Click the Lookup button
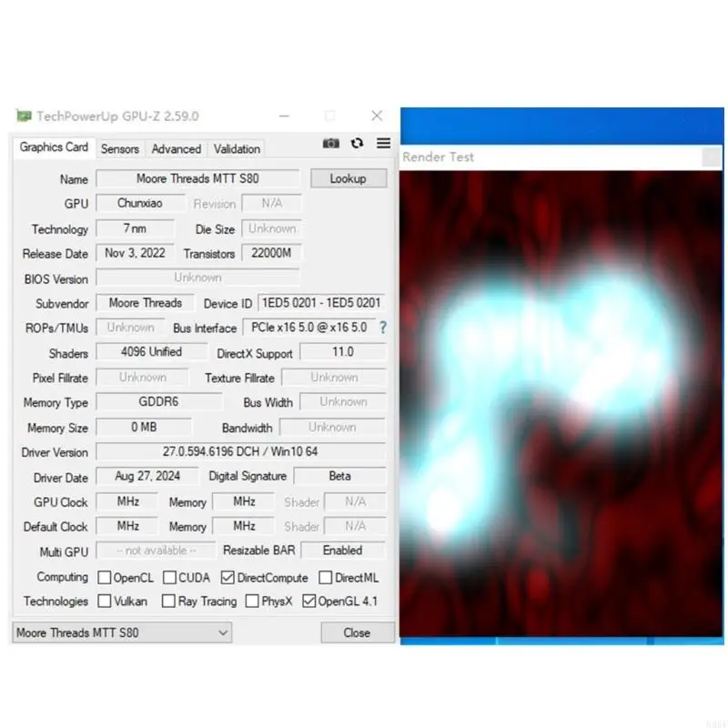The height and width of the screenshot is (728, 728). coord(349,178)
